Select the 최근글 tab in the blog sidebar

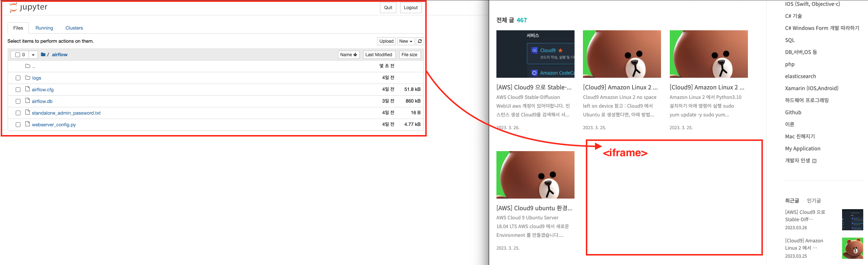pos(792,201)
